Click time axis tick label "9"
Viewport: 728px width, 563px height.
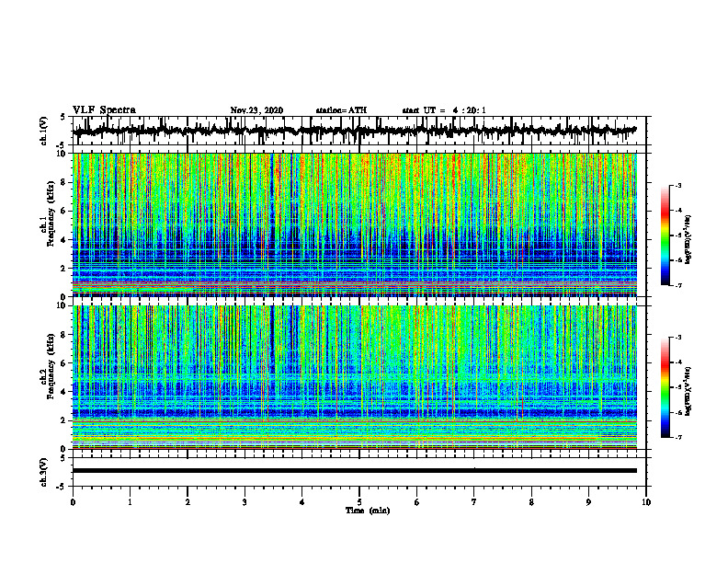pos(588,502)
